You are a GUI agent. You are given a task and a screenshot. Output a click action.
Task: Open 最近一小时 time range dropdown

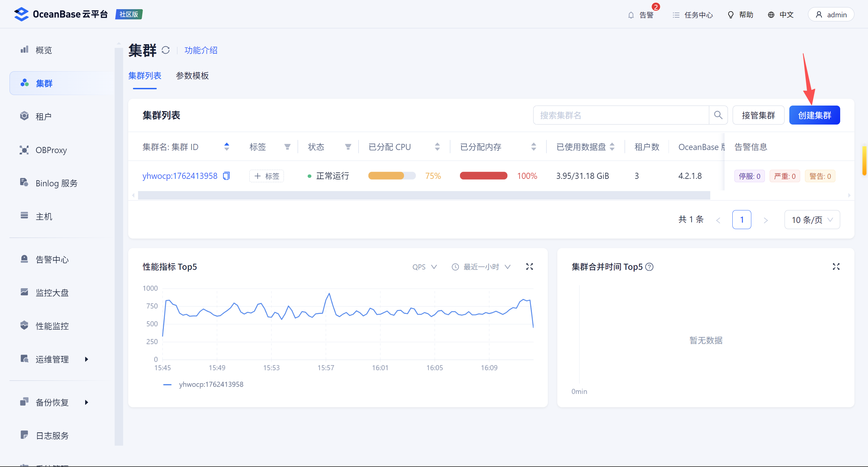tap(481, 267)
